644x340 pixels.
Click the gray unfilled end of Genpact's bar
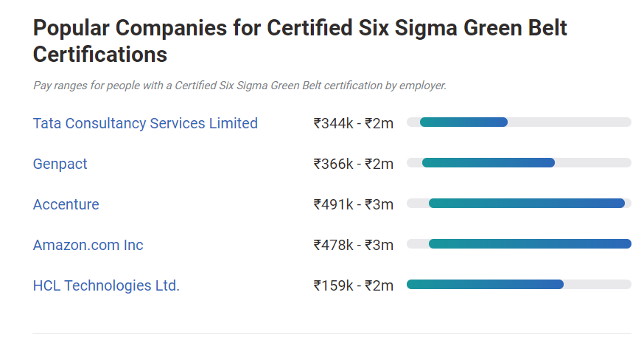click(592, 162)
